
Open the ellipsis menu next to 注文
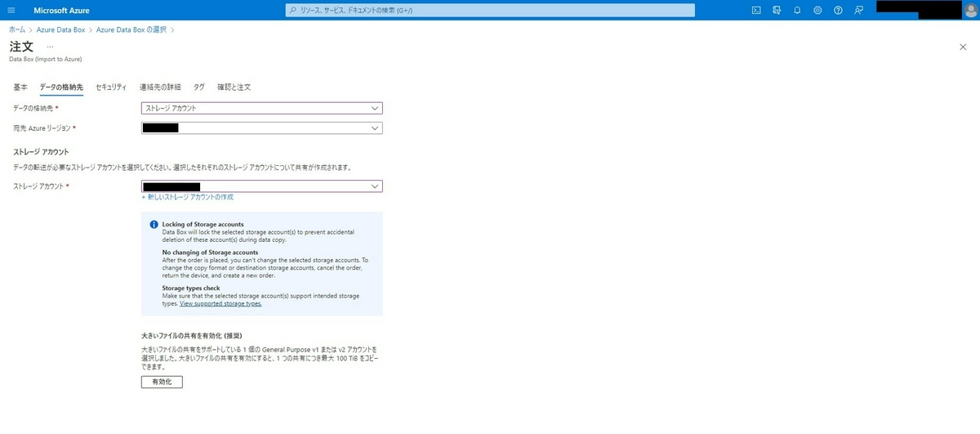click(50, 47)
